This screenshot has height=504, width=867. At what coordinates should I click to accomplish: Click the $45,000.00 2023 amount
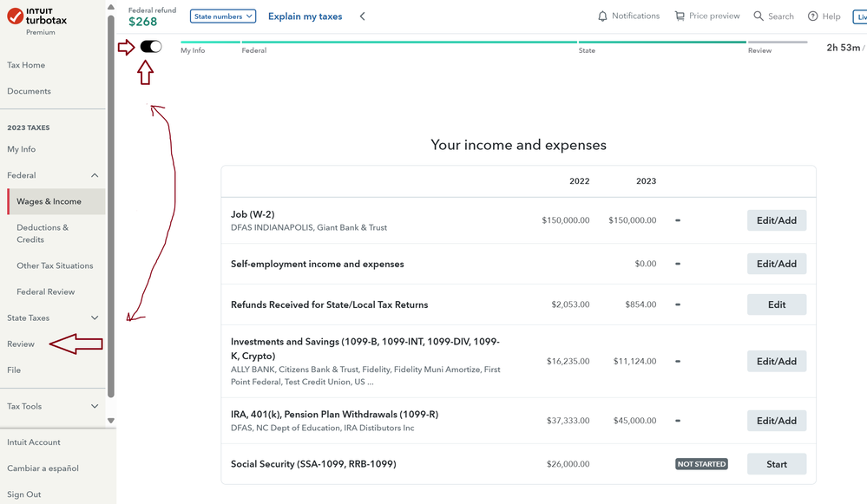tap(634, 421)
